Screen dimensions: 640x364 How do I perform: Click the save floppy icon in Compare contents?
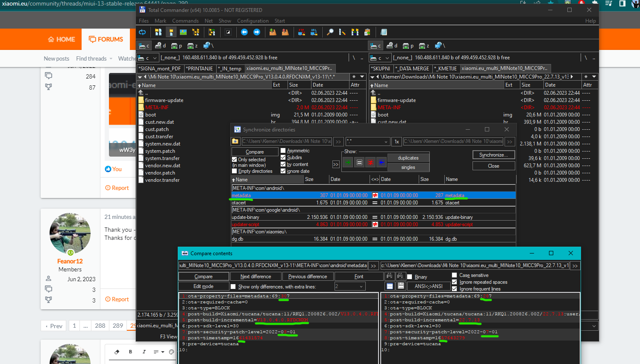pyautogui.click(x=401, y=286)
